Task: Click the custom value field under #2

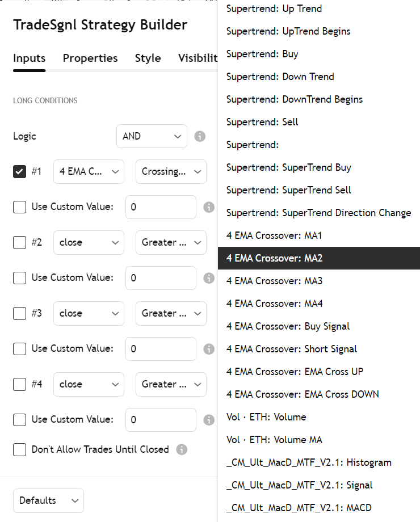Action: coord(161,278)
